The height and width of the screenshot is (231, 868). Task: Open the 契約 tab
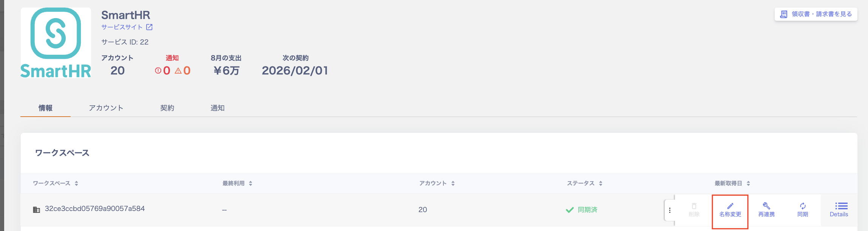[x=167, y=108]
